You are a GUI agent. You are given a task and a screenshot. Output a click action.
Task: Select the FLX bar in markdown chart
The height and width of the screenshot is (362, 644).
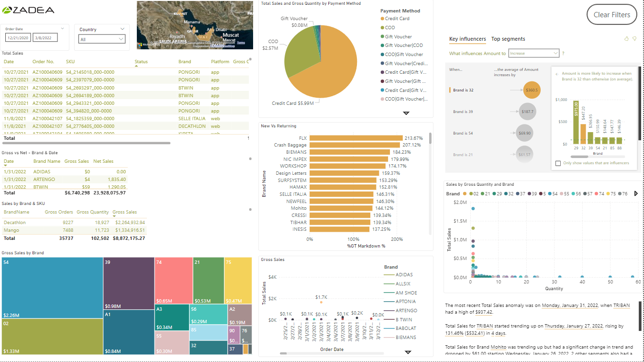point(356,138)
